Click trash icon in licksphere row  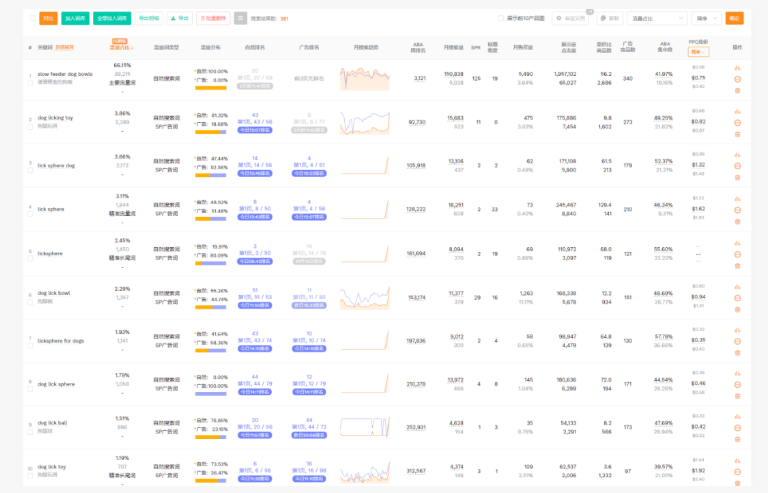tap(737, 266)
